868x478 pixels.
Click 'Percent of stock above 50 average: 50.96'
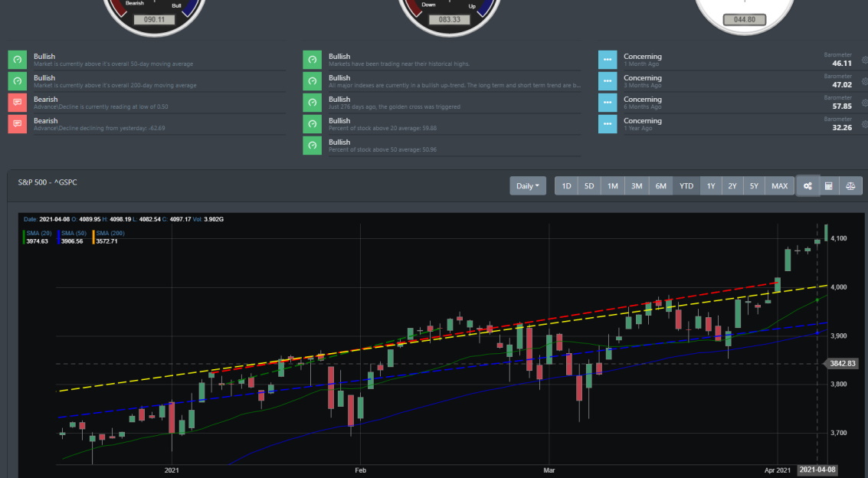click(382, 150)
